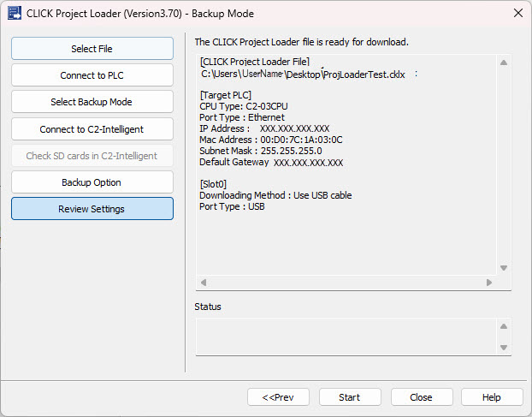Select the Review Settings step
This screenshot has height=417, width=532.
click(x=92, y=209)
